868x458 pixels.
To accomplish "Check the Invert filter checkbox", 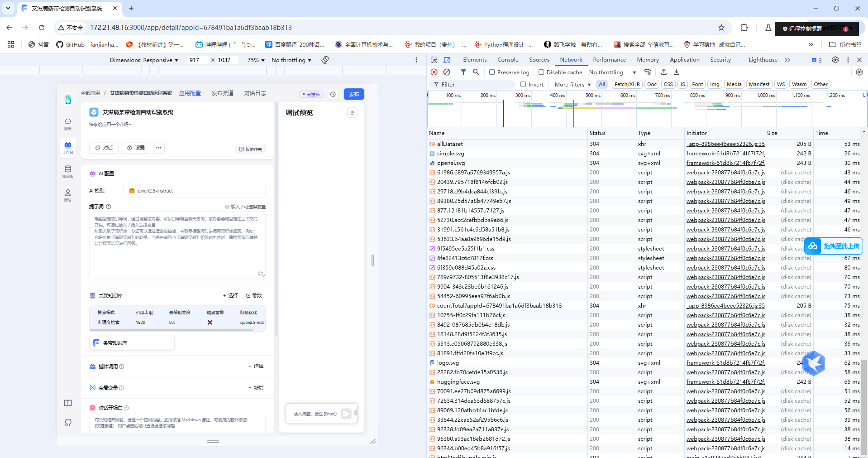I will click(x=523, y=85).
